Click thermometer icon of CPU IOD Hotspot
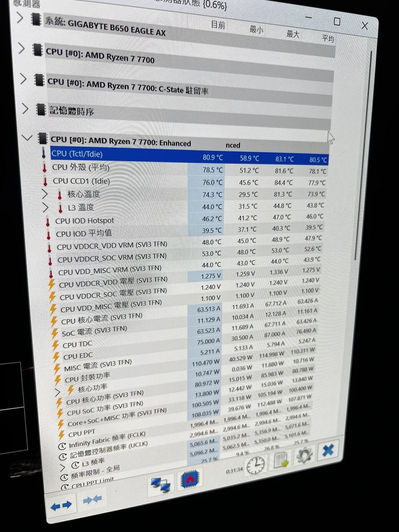 [48, 222]
